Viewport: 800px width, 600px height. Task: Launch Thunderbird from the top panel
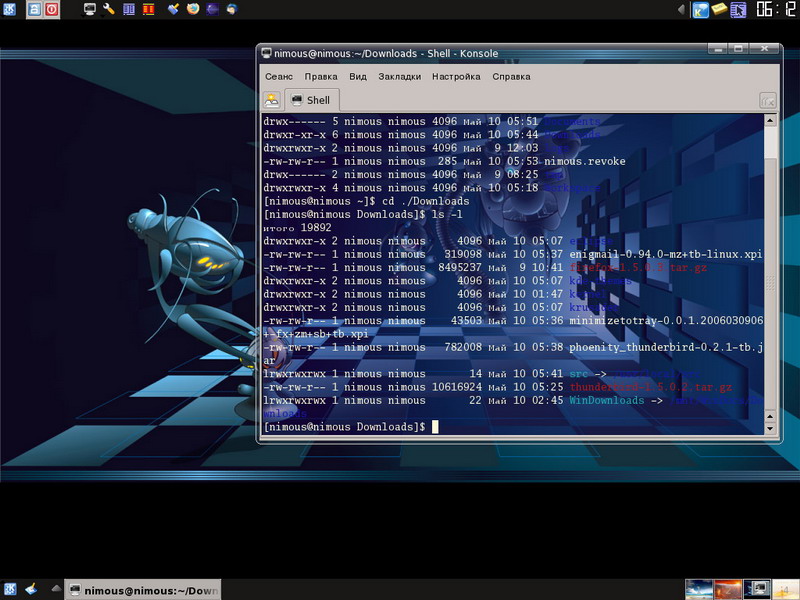pyautogui.click(x=233, y=10)
